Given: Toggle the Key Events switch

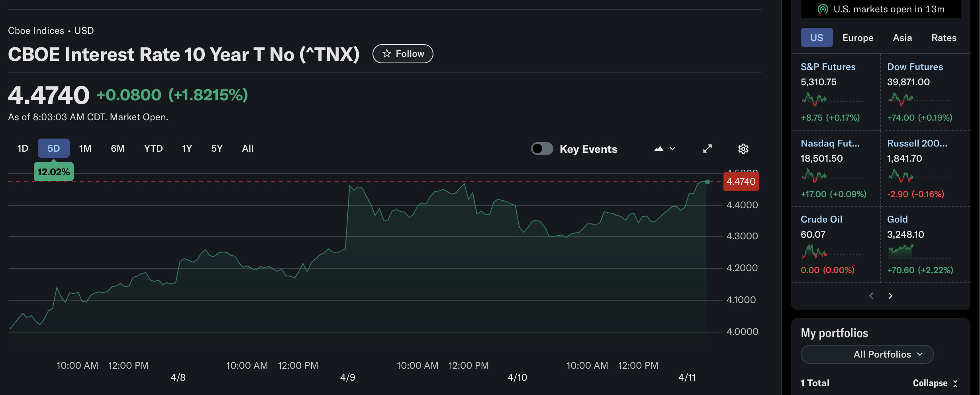Looking at the screenshot, I should point(542,149).
